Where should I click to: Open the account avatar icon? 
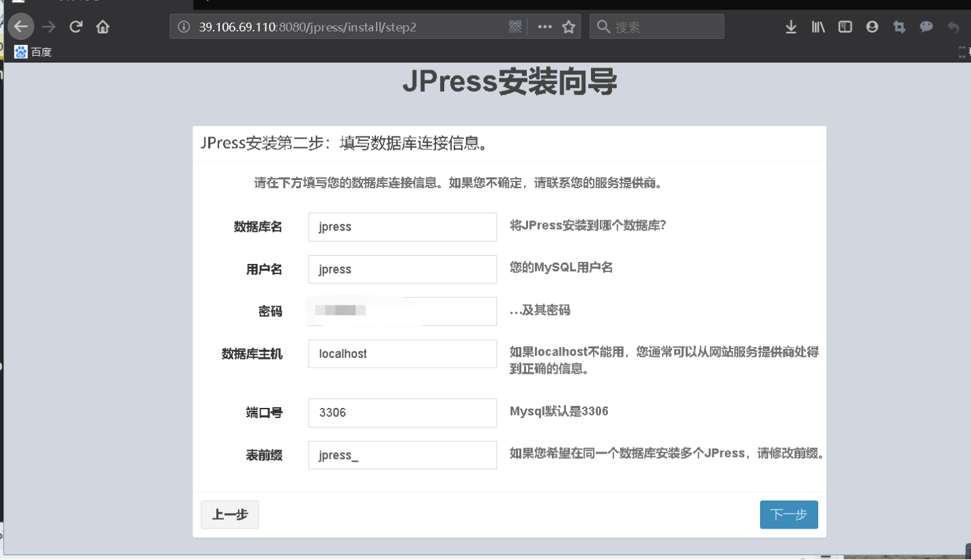[x=872, y=27]
